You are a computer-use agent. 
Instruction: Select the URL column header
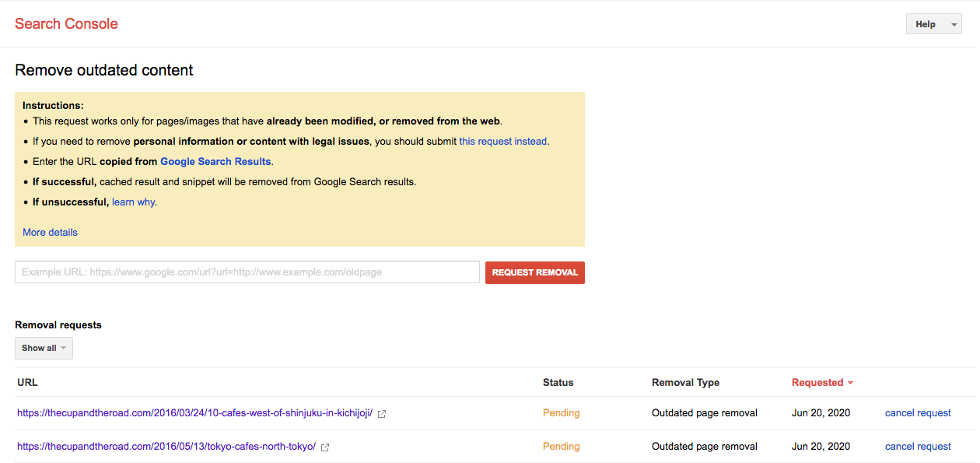click(x=27, y=383)
